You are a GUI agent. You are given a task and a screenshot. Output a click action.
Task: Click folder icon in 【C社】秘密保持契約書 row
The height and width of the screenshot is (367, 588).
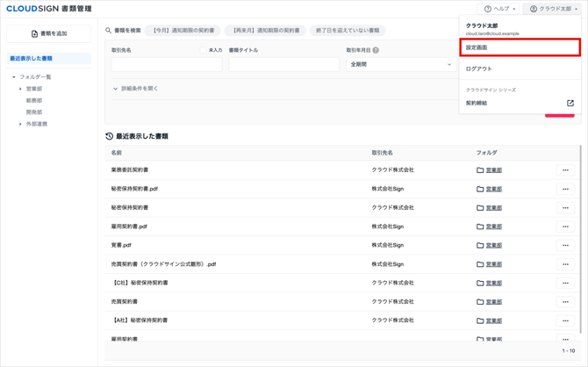point(480,283)
